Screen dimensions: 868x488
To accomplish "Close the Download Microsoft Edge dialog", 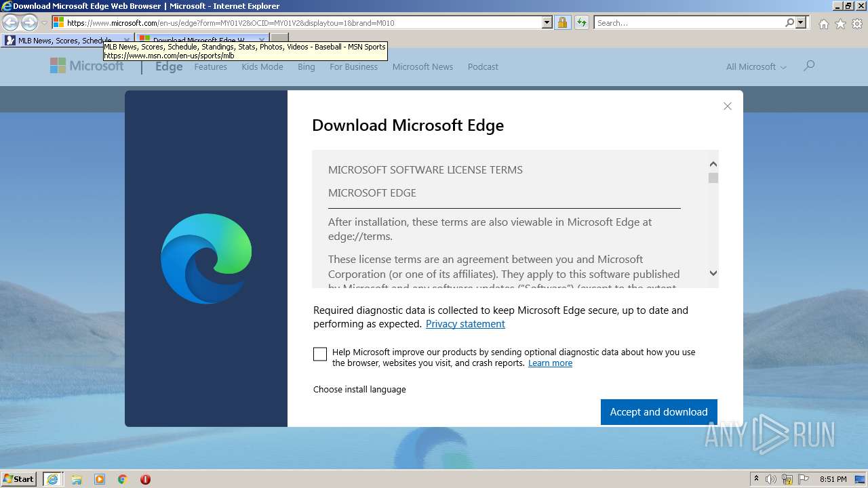I will point(728,106).
